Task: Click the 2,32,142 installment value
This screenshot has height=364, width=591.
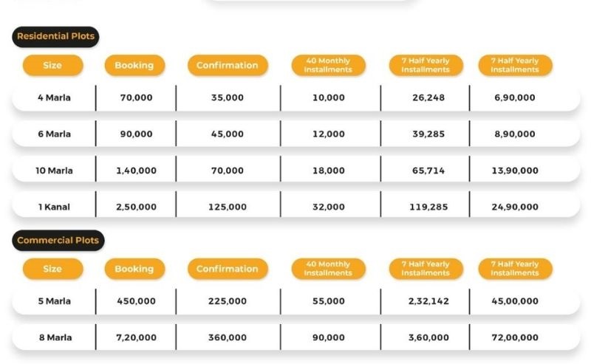Action: pyautogui.click(x=425, y=301)
